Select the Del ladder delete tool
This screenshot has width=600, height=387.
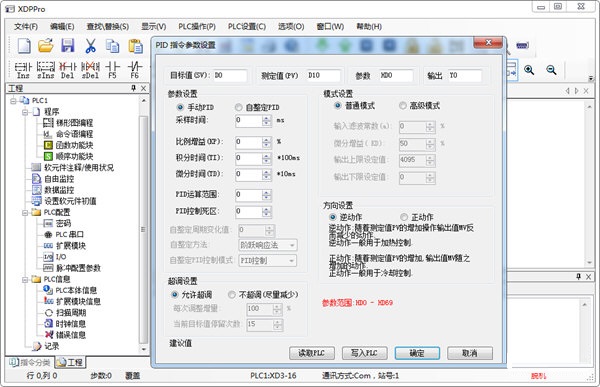pyautogui.click(x=68, y=70)
